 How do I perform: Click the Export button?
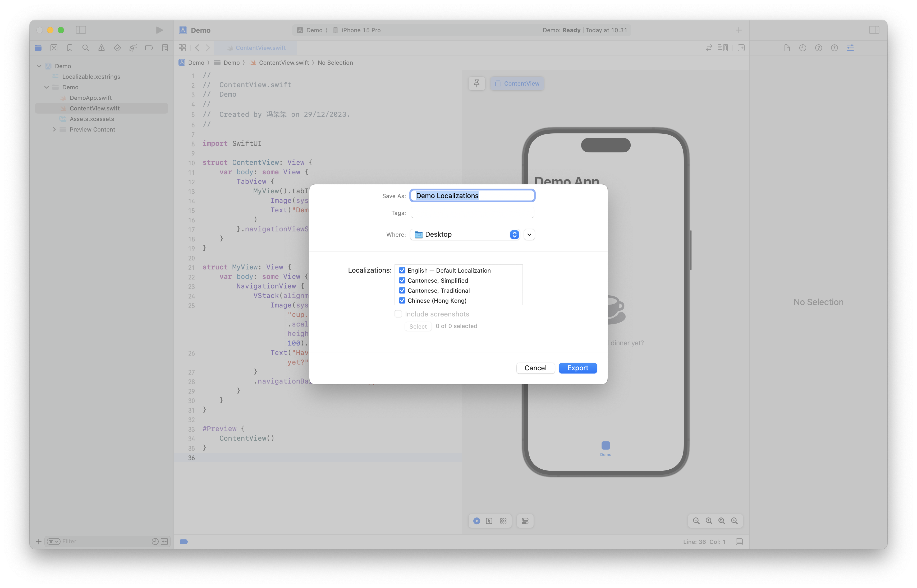coord(577,368)
